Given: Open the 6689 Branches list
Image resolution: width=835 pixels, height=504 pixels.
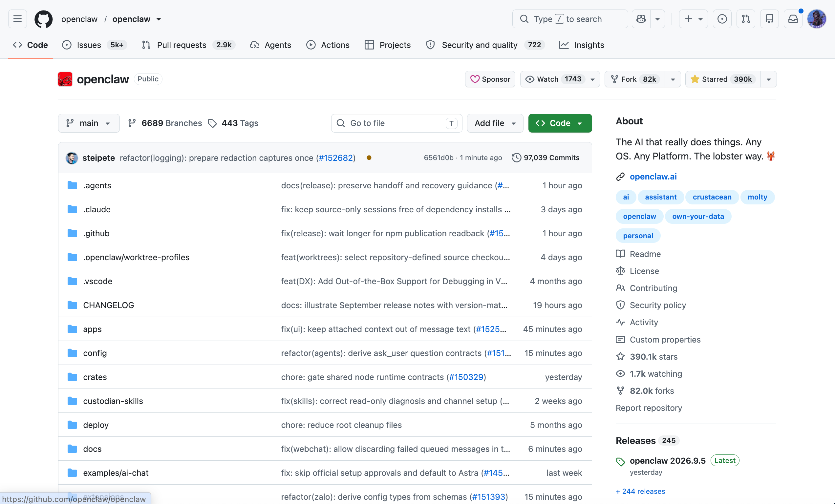Looking at the screenshot, I should click(x=165, y=123).
